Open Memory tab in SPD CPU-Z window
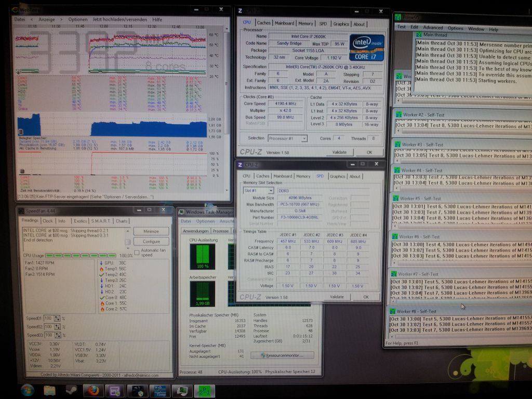 (x=303, y=176)
